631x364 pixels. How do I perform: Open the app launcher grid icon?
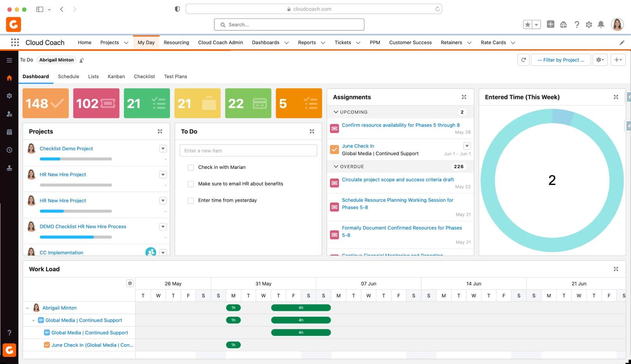tap(15, 42)
